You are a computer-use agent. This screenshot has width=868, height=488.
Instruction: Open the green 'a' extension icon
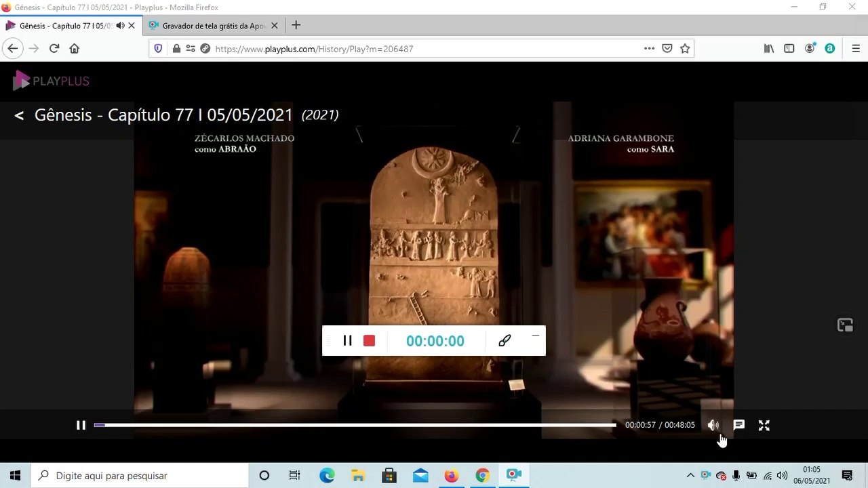click(829, 49)
